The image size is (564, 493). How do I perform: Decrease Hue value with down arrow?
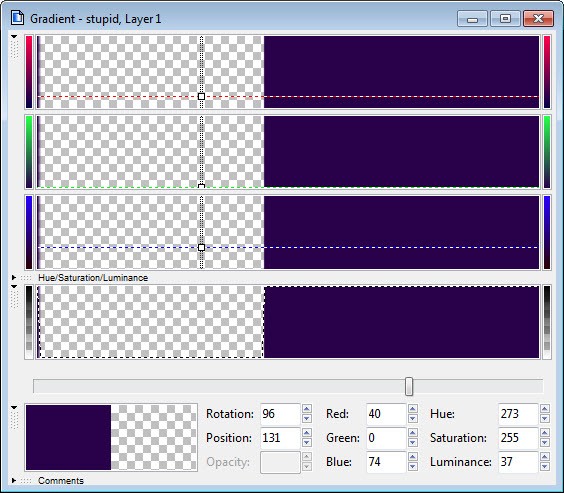545,419
